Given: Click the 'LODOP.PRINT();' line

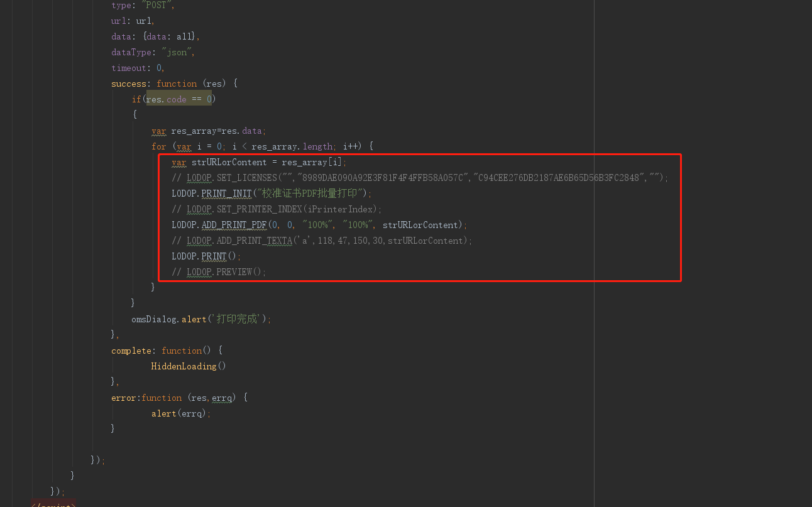Looking at the screenshot, I should [206, 256].
